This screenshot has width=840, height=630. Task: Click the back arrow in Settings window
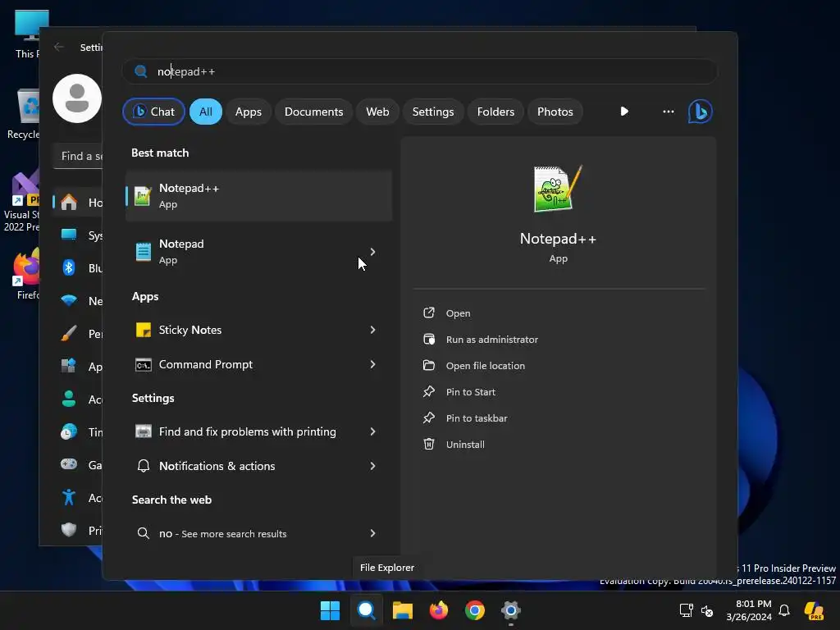(59, 47)
